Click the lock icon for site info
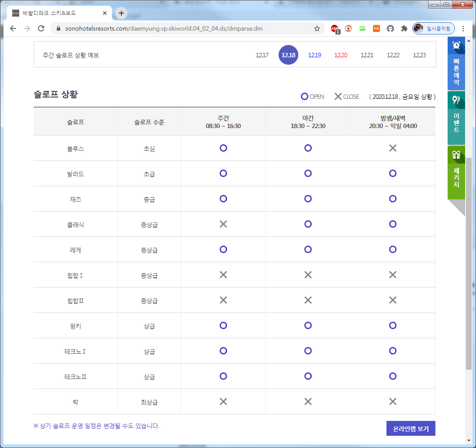Screen dimensions: 476x448 [x=59, y=28]
